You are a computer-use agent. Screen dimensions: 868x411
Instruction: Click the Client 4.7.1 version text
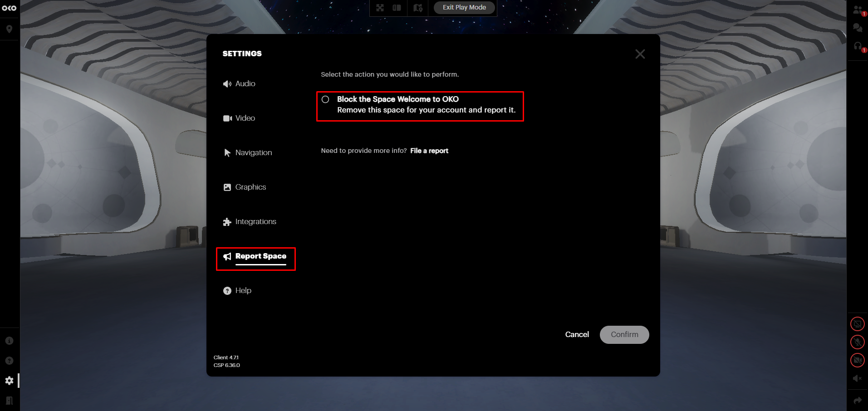coord(226,357)
